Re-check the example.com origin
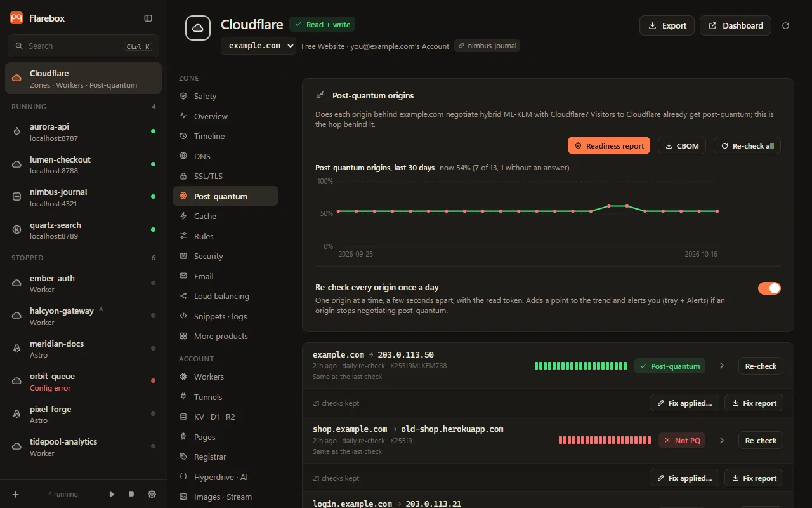Viewport: 812px width, 508px height. (x=761, y=366)
